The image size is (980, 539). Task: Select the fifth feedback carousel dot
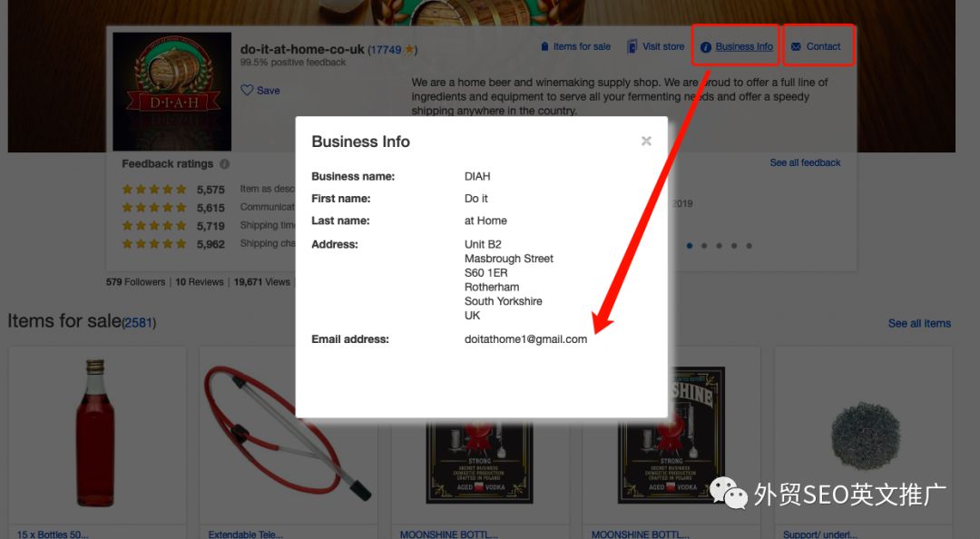coord(749,246)
